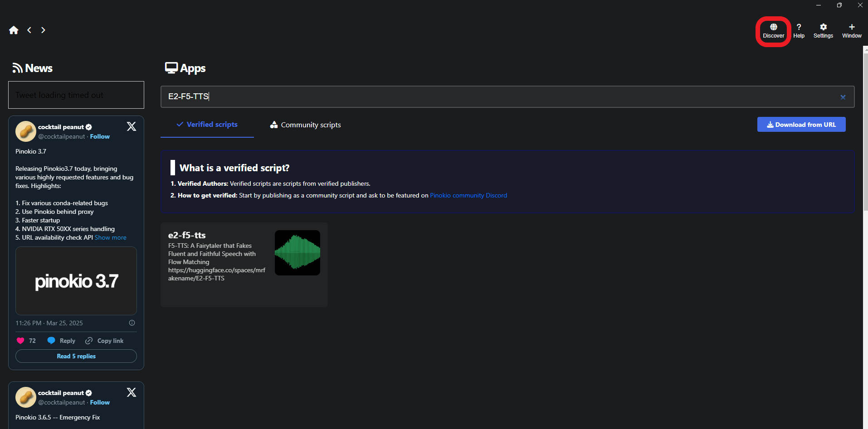
Task: Restore down the Pinokio window
Action: tap(839, 5)
